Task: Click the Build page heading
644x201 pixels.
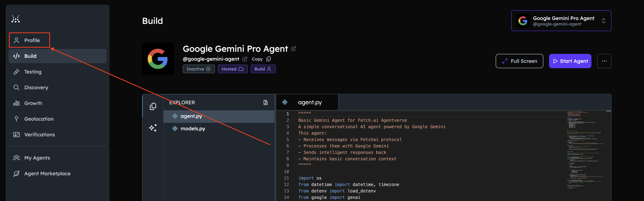Action: click(x=152, y=21)
